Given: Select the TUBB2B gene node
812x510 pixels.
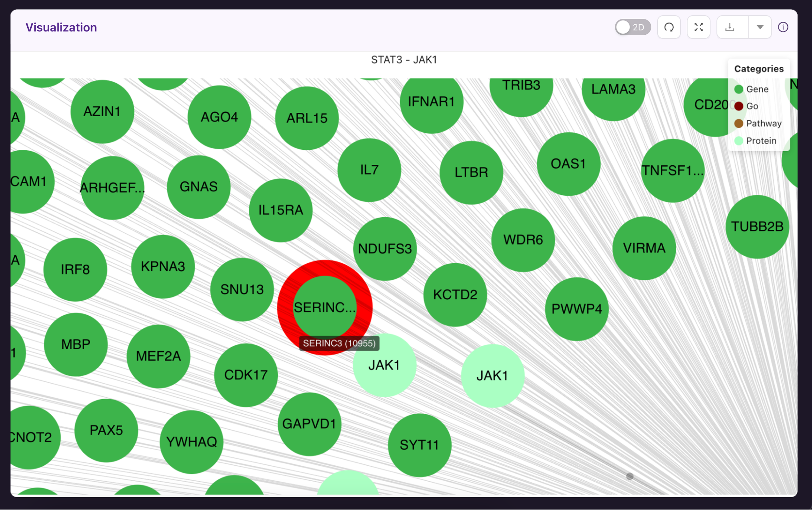Looking at the screenshot, I should [x=757, y=227].
